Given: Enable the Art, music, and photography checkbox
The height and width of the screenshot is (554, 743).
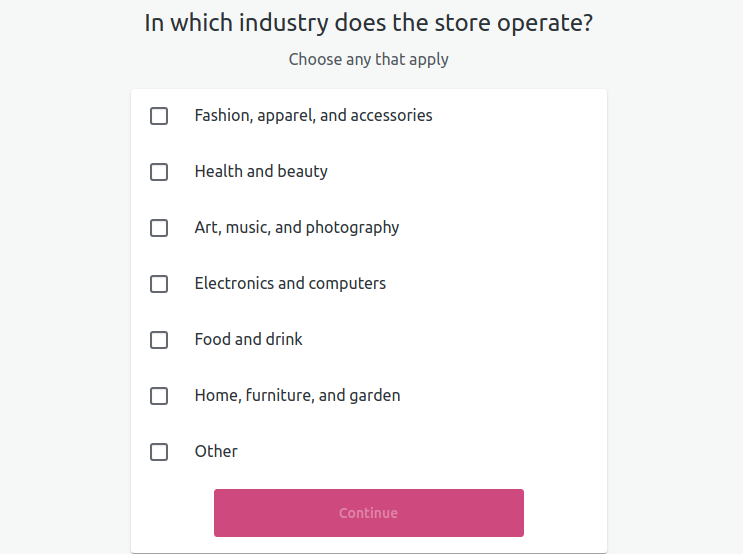Looking at the screenshot, I should (159, 228).
